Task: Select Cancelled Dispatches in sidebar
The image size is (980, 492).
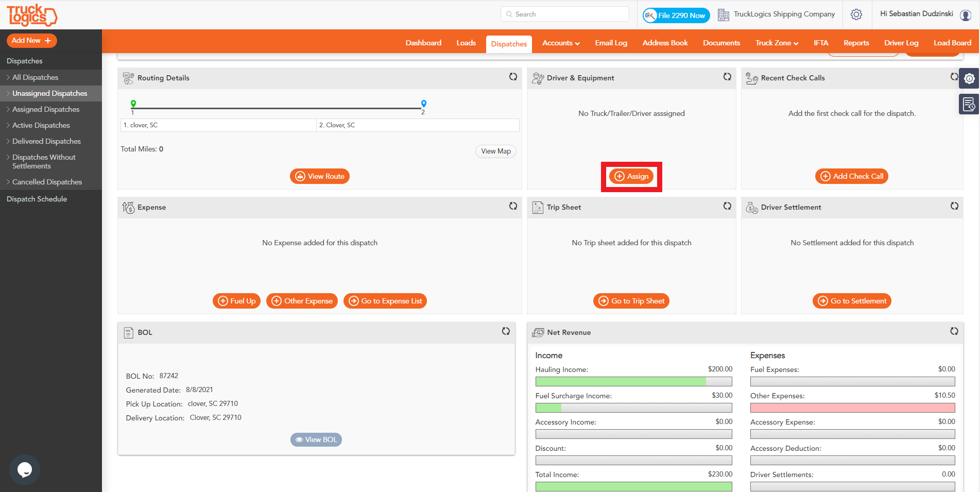Action: pos(51,182)
